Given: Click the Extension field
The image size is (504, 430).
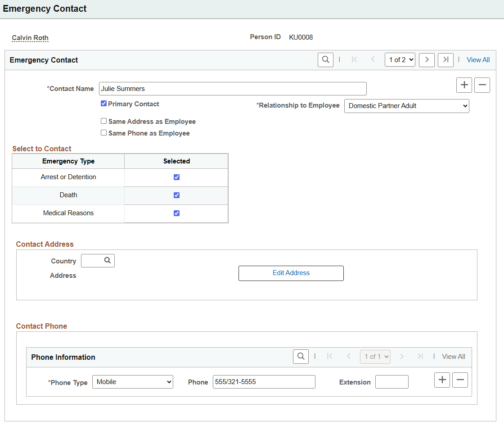Looking at the screenshot, I should [392, 382].
